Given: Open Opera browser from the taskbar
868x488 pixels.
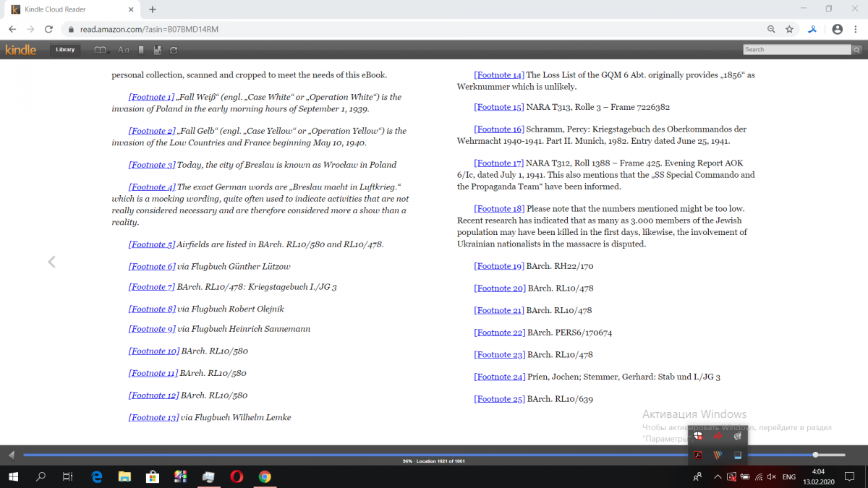Looking at the screenshot, I should [x=237, y=477].
